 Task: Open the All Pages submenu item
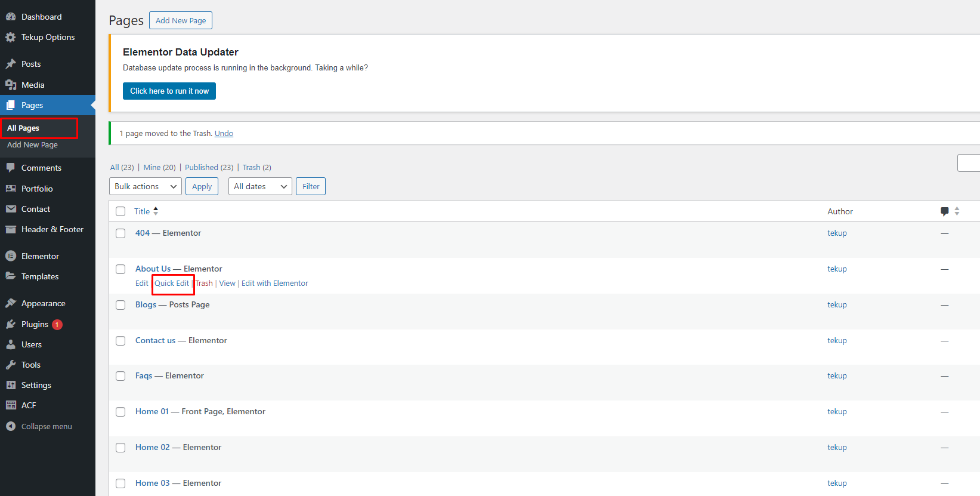tap(23, 128)
